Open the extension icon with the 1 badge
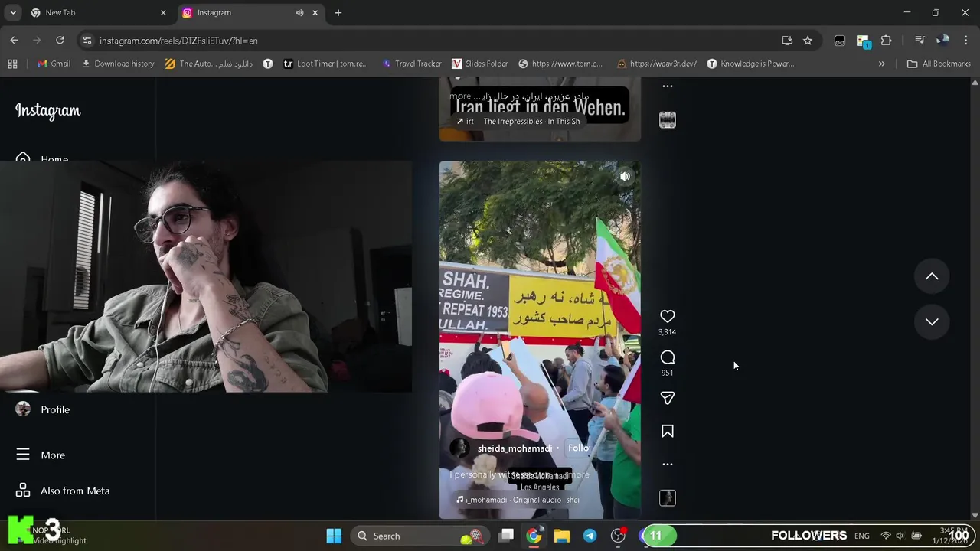This screenshot has width=980, height=551. click(864, 41)
